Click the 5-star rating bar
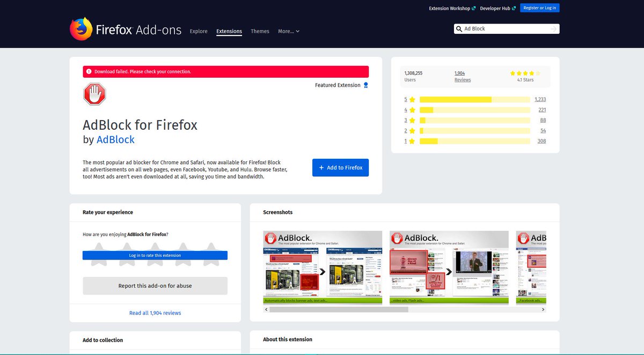644x355 pixels. 475,100
